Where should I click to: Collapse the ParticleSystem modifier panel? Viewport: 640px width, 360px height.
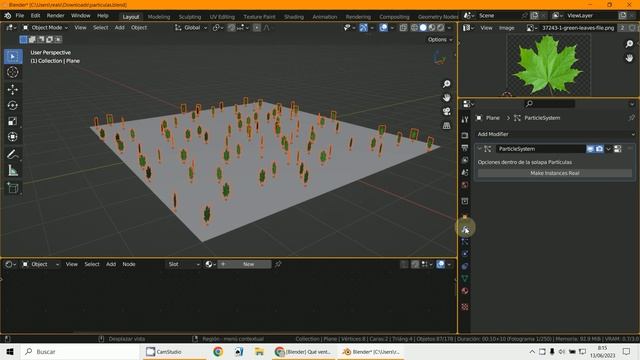click(480, 149)
